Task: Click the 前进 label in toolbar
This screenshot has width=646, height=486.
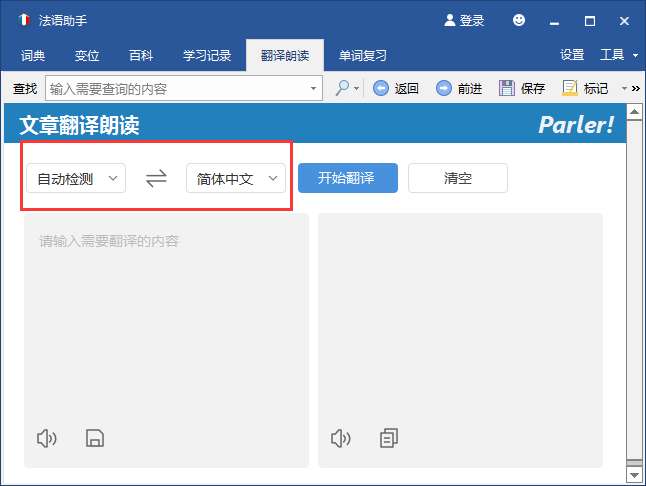Action: click(x=470, y=89)
